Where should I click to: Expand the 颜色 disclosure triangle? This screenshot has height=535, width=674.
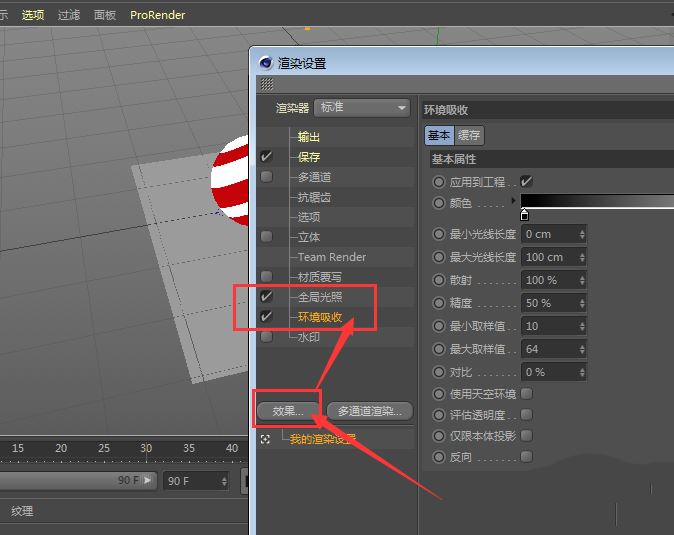pyautogui.click(x=513, y=202)
